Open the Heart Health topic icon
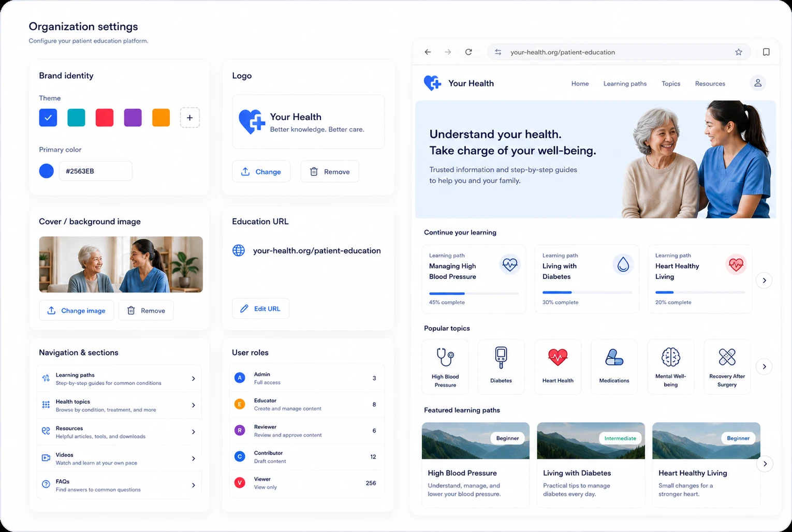Screen dimensions: 792x532 tap(558, 367)
